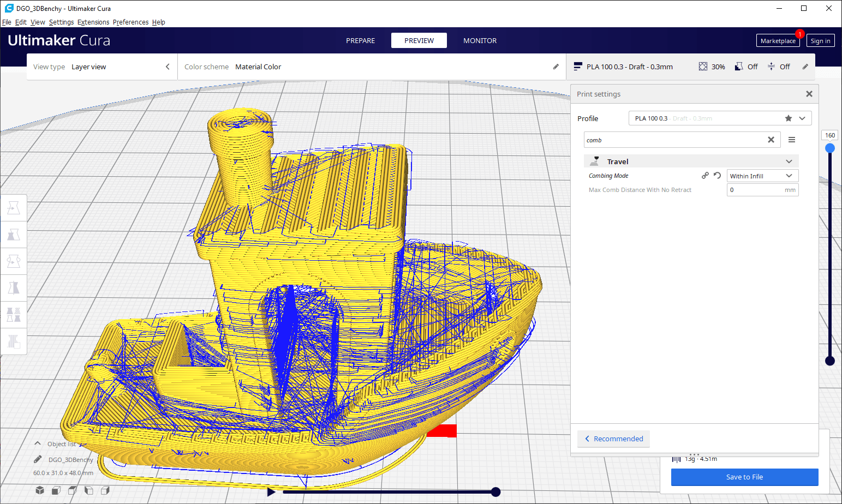Select the Move tool in left toolbar
Image resolution: width=842 pixels, height=504 pixels.
coord(14,208)
